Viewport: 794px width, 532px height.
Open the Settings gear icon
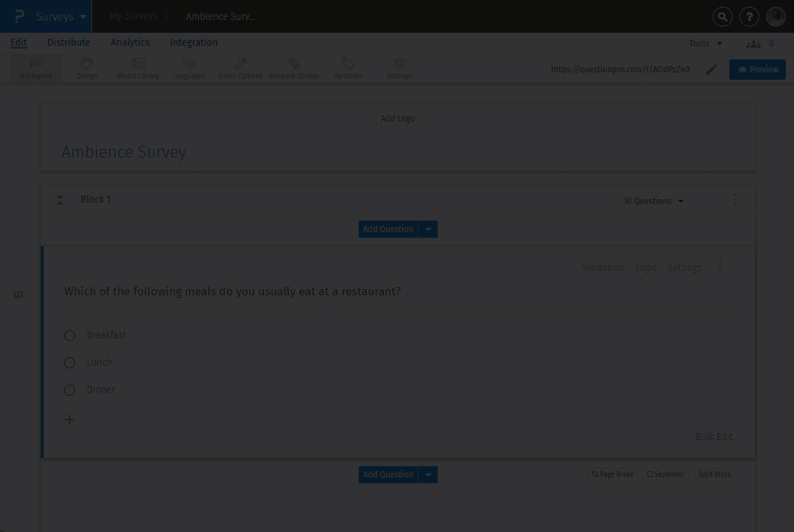click(399, 63)
